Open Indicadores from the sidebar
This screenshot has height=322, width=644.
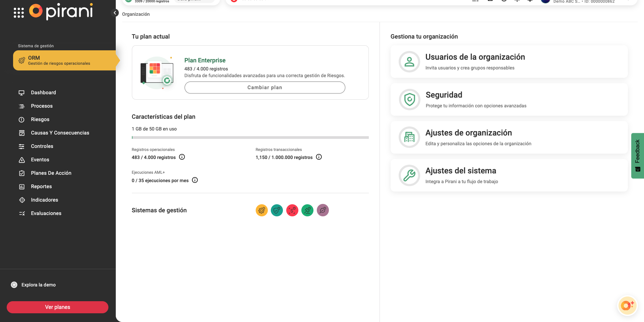(x=44, y=200)
